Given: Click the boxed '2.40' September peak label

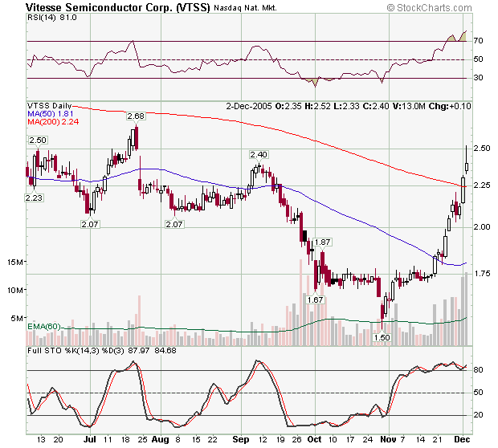Looking at the screenshot, I should [x=259, y=155].
